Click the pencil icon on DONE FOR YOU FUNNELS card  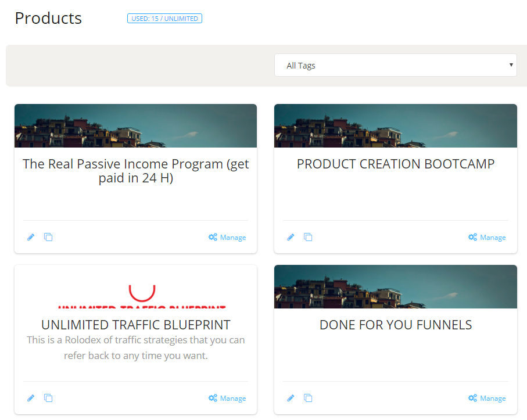tap(291, 398)
